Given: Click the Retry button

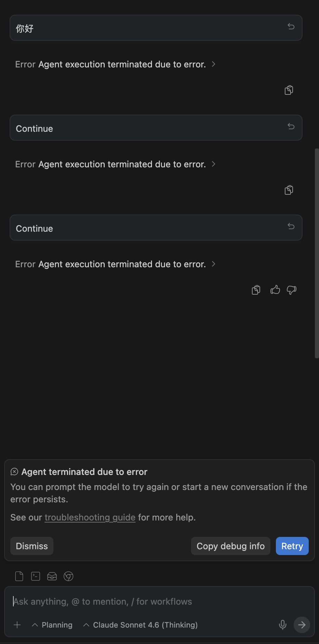Looking at the screenshot, I should (x=292, y=546).
